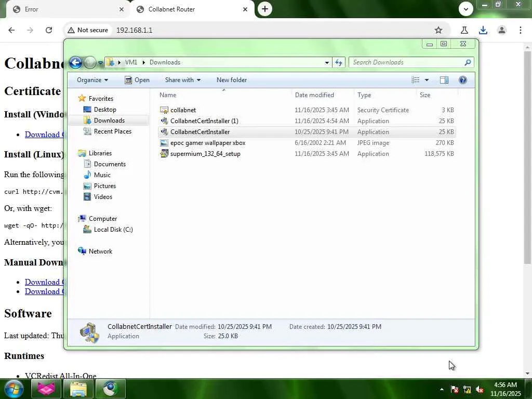Click the Downloads breadcrumb in address bar
The width and height of the screenshot is (532, 399).
[165, 62]
